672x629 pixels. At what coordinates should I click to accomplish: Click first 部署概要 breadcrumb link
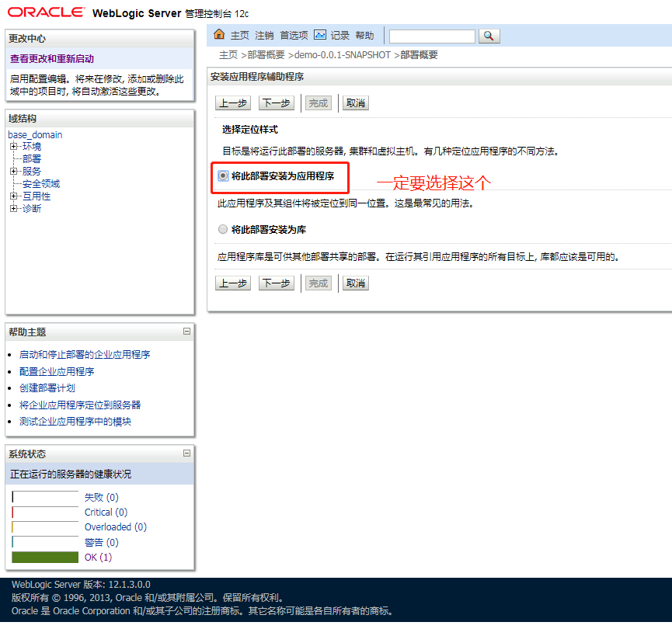[x=266, y=55]
